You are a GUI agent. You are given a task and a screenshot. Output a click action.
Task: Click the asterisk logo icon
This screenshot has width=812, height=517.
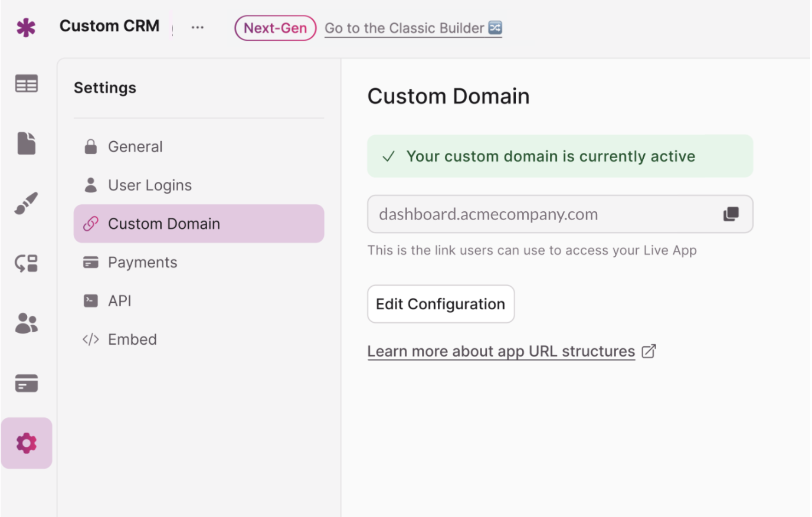click(x=26, y=27)
